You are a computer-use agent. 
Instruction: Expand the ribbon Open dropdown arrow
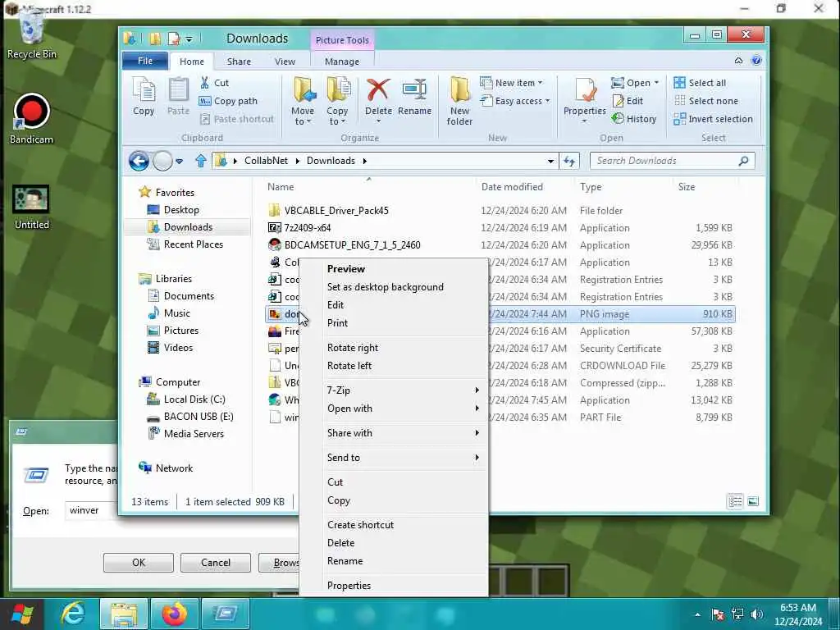click(656, 83)
